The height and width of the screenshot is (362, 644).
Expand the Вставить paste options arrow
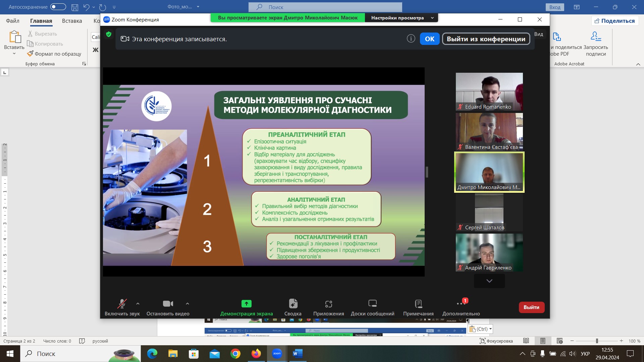click(x=14, y=53)
